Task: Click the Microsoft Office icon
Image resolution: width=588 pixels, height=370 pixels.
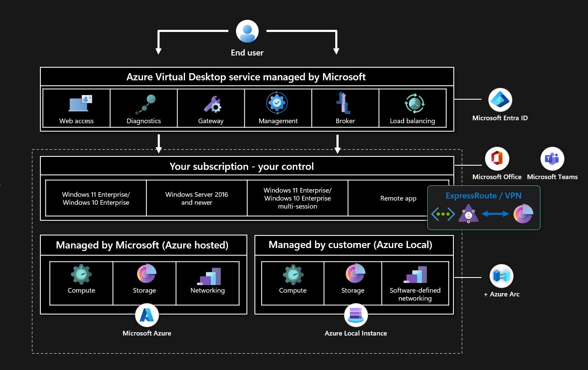Action: click(x=497, y=159)
